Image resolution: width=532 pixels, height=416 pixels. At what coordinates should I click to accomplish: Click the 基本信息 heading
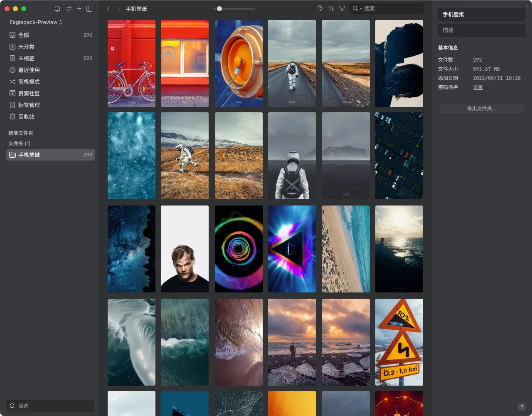tap(448, 48)
